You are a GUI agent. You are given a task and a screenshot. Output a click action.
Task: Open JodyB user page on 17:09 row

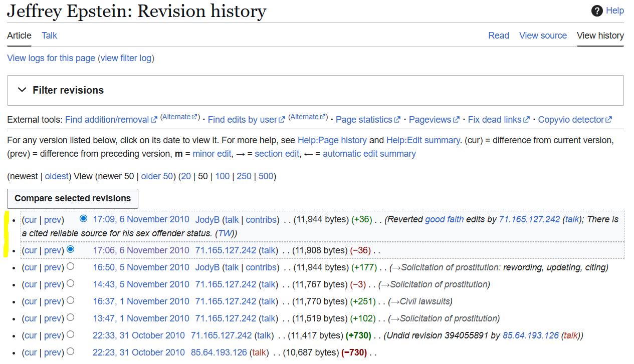coord(207,219)
